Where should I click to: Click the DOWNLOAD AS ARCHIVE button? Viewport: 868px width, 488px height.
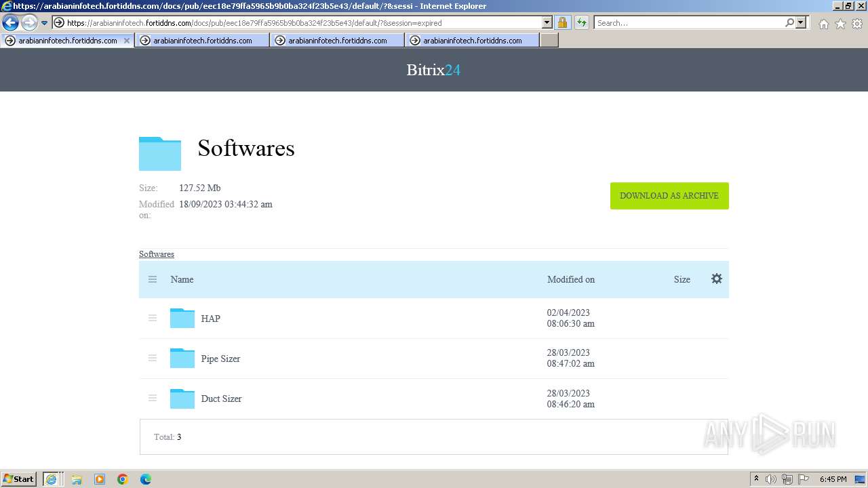669,196
